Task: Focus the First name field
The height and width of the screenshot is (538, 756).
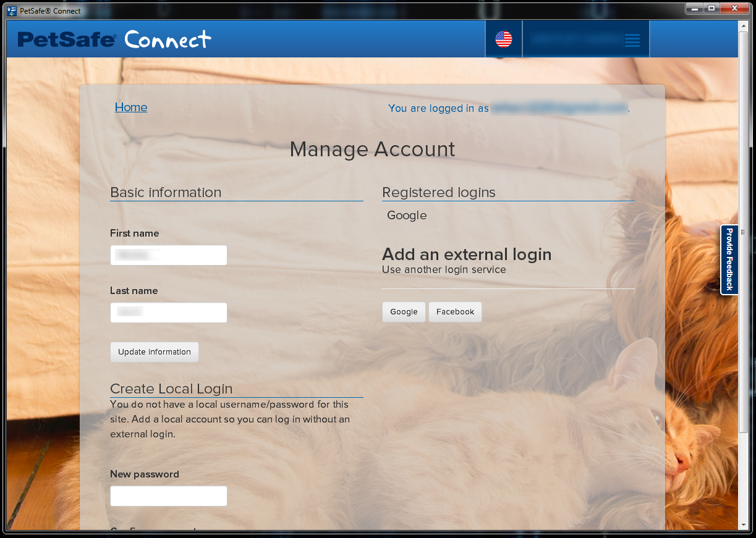Action: click(169, 255)
